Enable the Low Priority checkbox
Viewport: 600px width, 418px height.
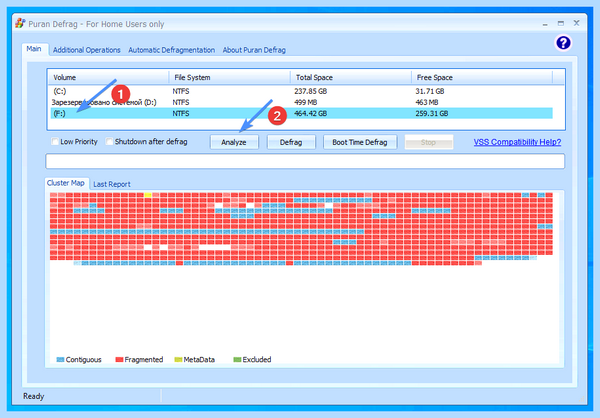(55, 142)
